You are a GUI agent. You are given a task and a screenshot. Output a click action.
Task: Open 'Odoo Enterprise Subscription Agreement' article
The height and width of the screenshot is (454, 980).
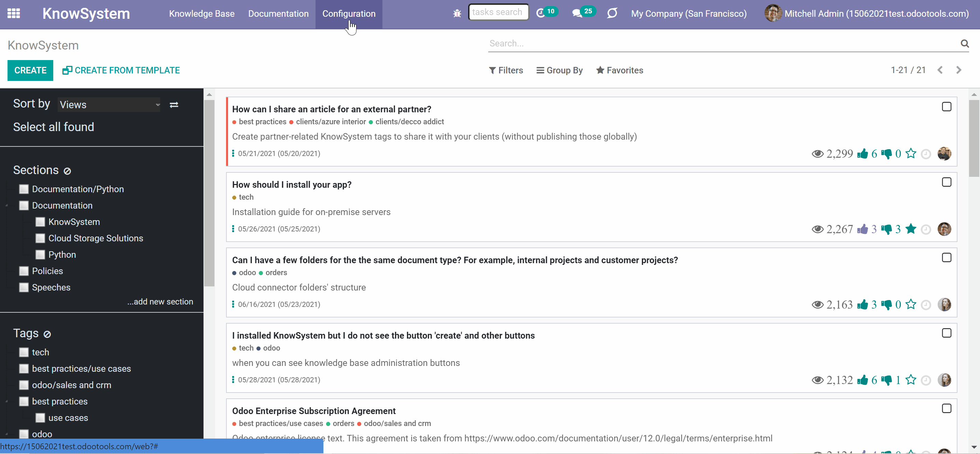[x=314, y=411]
